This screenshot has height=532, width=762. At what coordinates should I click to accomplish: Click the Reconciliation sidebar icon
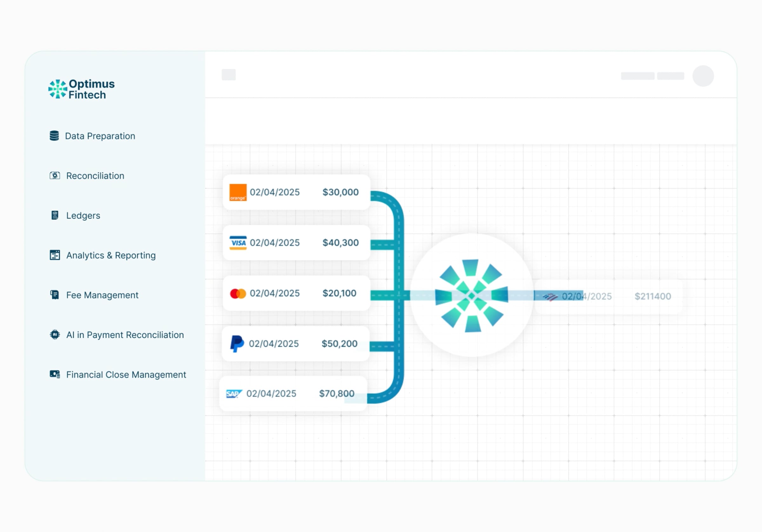(55, 175)
